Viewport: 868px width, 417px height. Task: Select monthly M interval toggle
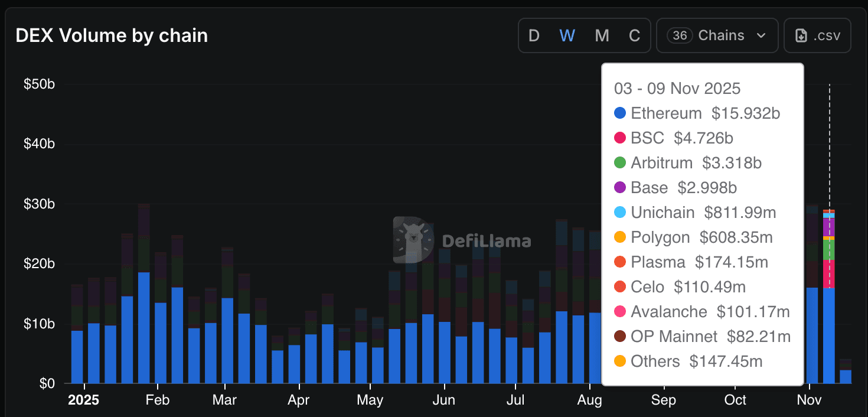[602, 36]
